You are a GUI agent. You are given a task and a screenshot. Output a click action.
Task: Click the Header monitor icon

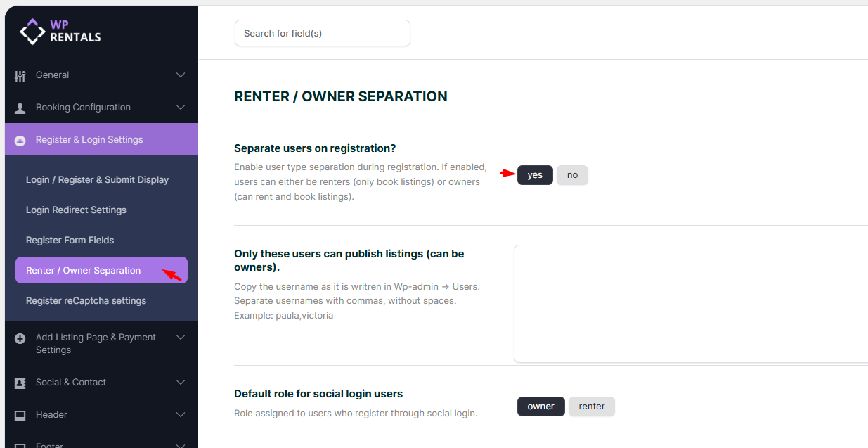pyautogui.click(x=20, y=415)
